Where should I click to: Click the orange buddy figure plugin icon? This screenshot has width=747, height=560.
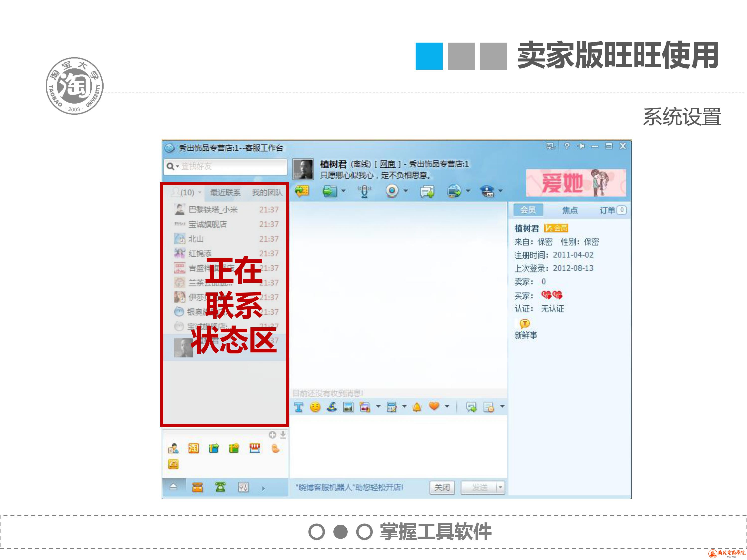tap(275, 448)
